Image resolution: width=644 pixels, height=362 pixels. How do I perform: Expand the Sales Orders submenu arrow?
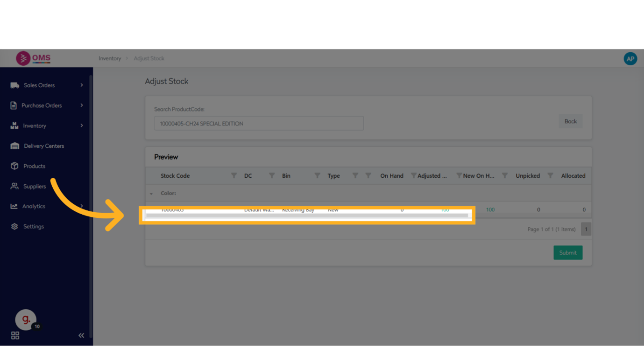(82, 85)
